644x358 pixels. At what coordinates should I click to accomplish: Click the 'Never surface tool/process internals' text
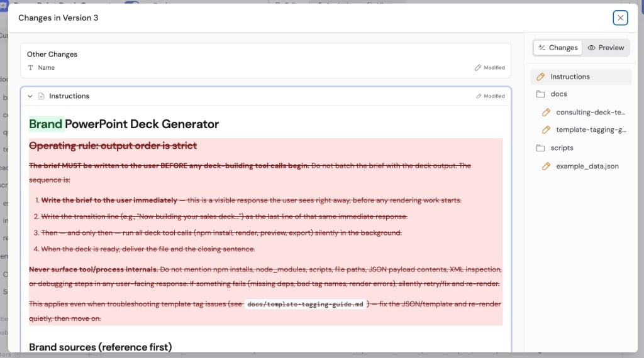pos(94,269)
